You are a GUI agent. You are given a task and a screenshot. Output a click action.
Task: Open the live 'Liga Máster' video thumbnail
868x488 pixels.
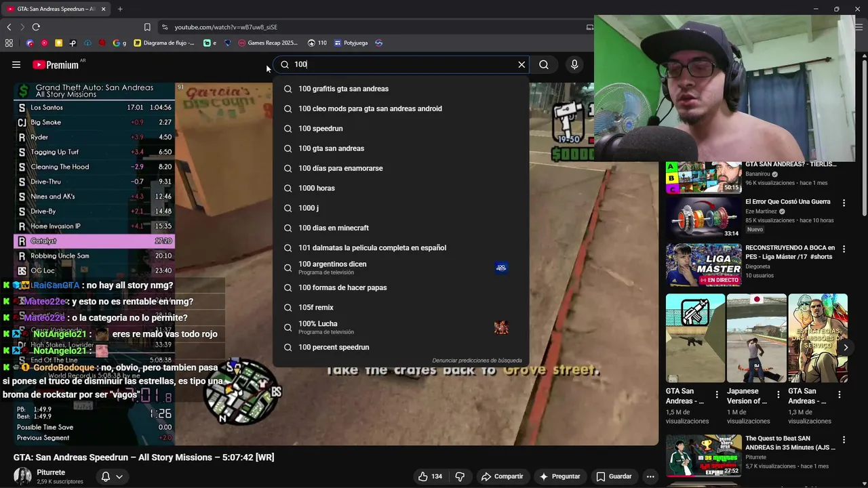coord(703,265)
